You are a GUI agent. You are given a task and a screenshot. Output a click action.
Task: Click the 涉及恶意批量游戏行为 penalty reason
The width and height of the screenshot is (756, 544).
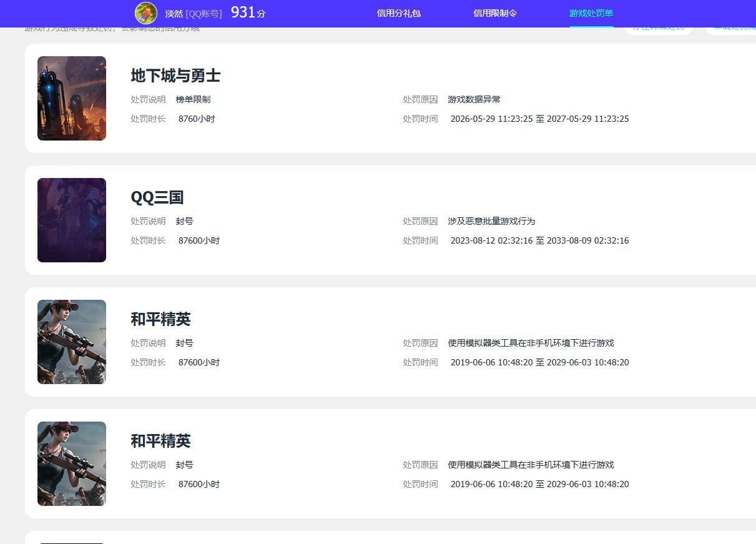tap(491, 221)
